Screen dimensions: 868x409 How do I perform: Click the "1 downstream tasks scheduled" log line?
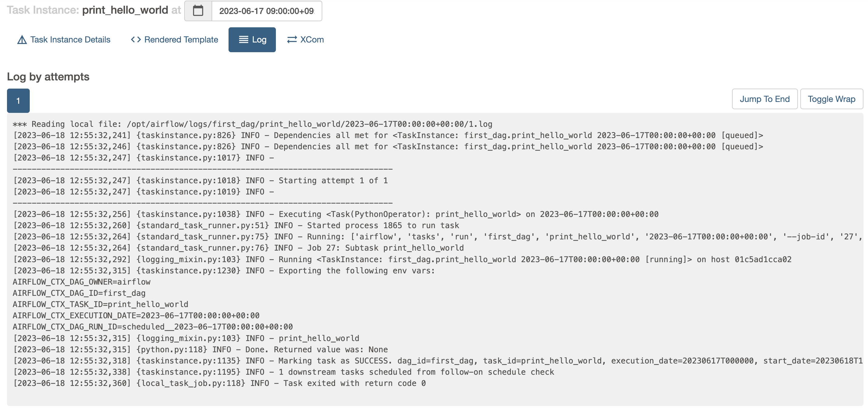pyautogui.click(x=283, y=372)
